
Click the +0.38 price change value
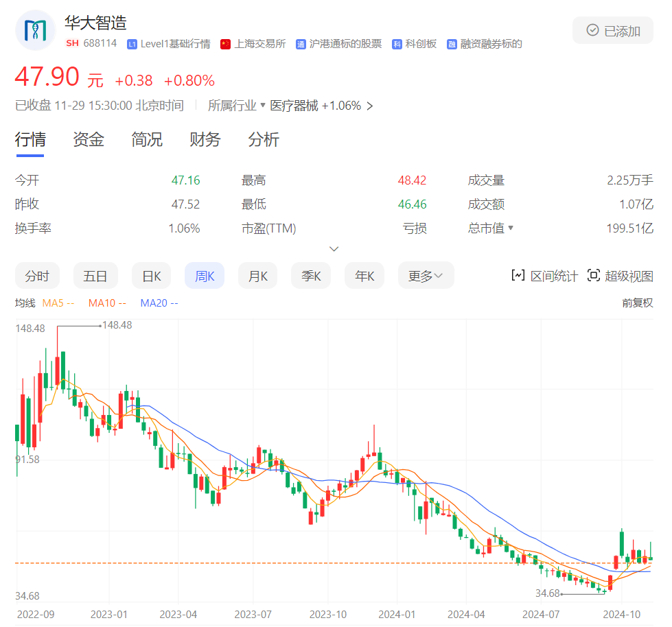coord(134,80)
